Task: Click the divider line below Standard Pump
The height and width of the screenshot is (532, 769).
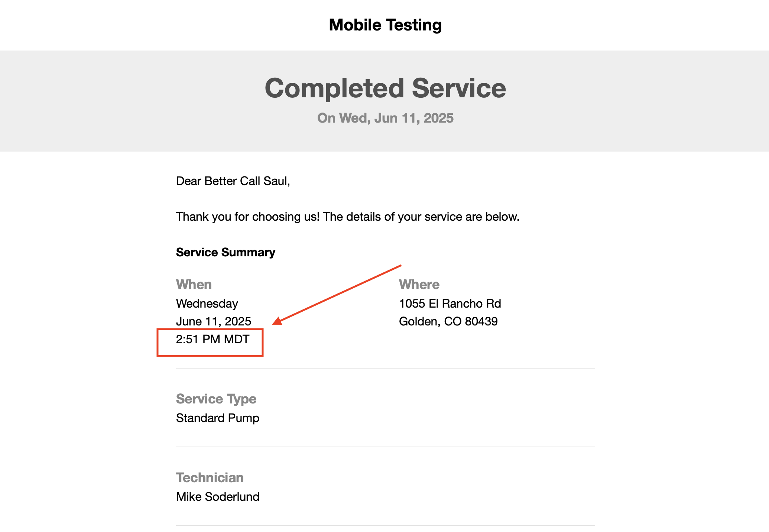Action: coord(385,447)
